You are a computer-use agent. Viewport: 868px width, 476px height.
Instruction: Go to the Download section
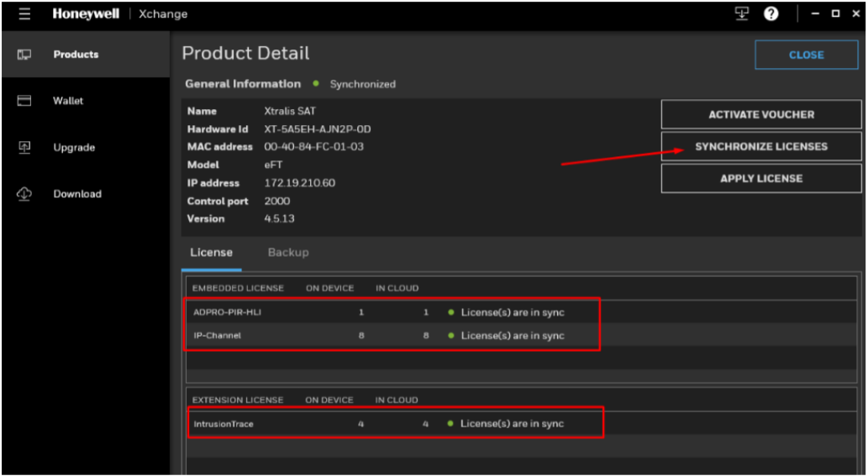(x=86, y=193)
